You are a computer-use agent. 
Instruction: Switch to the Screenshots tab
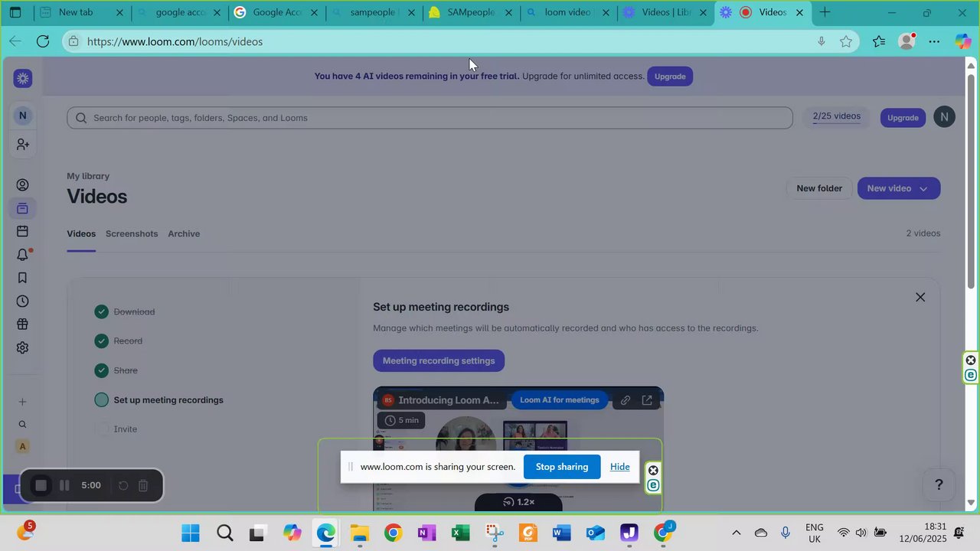coord(132,233)
